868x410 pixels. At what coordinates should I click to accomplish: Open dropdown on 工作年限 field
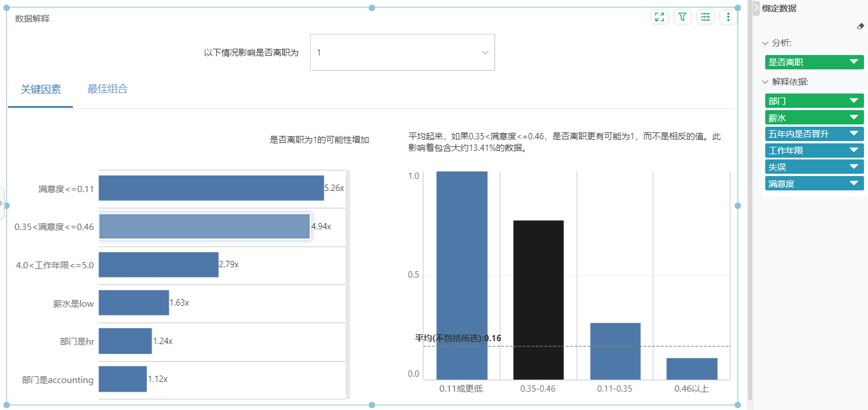[x=854, y=151]
